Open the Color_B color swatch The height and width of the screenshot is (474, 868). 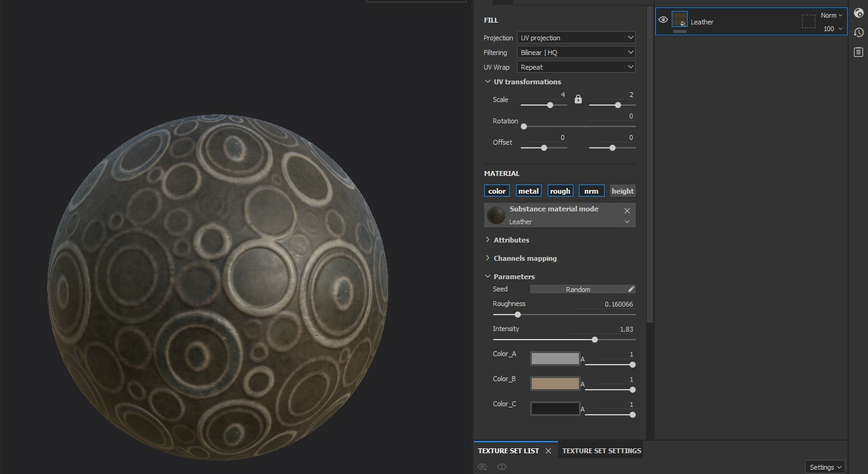554,383
